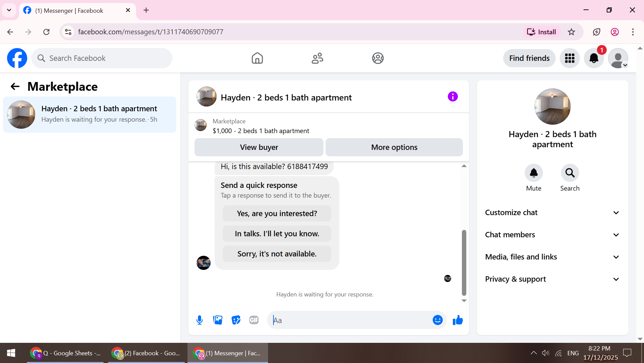Click the address bar URL
Image resolution: width=644 pixels, height=363 pixels.
(x=151, y=32)
